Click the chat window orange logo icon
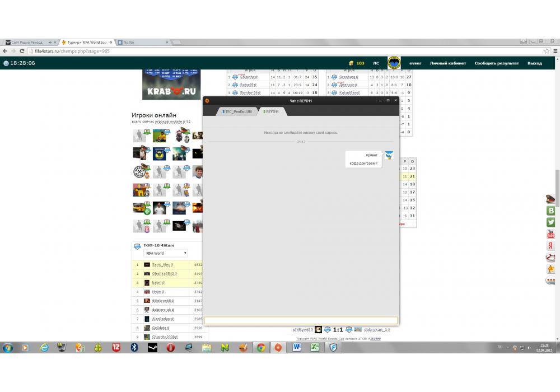Image resolution: width=560 pixels, height=392 pixels. [207, 101]
